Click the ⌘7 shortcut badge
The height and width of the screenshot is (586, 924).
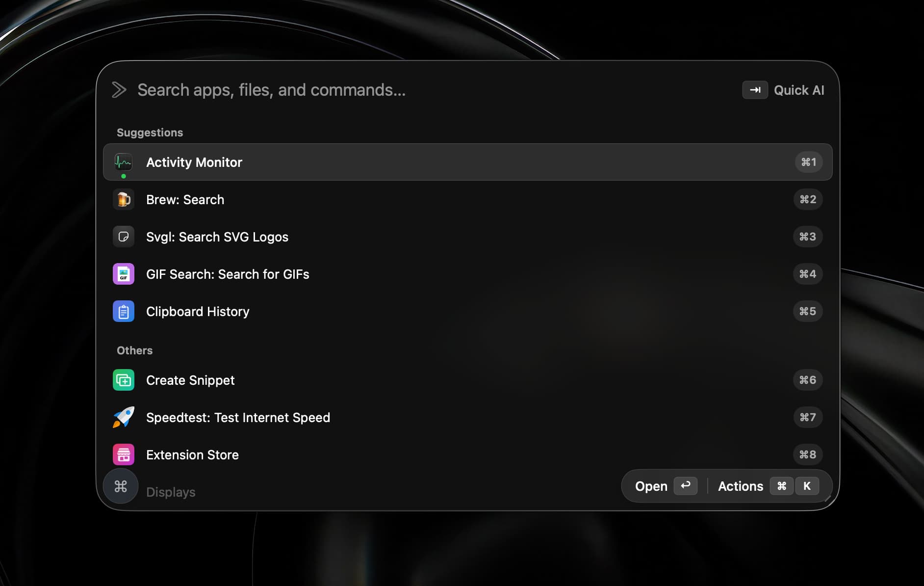808,417
